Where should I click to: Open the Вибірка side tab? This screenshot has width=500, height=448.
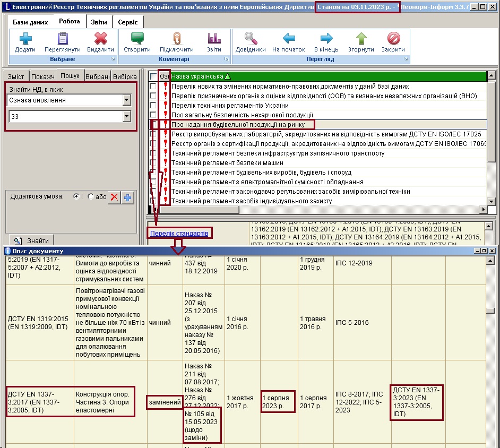(125, 76)
